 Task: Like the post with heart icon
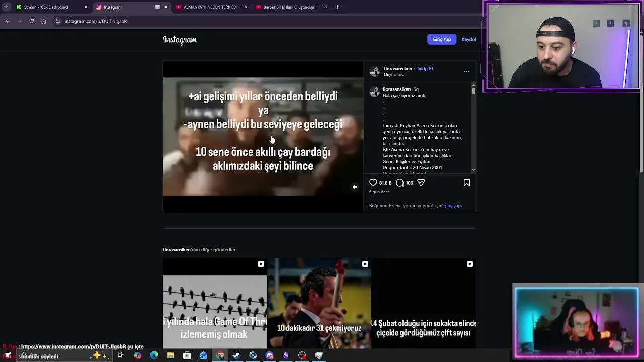tap(373, 183)
